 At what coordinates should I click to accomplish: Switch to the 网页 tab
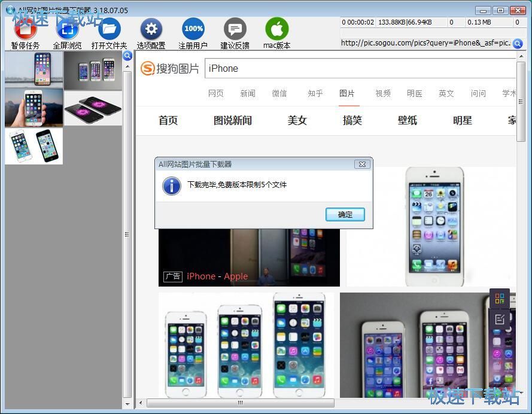coord(216,93)
